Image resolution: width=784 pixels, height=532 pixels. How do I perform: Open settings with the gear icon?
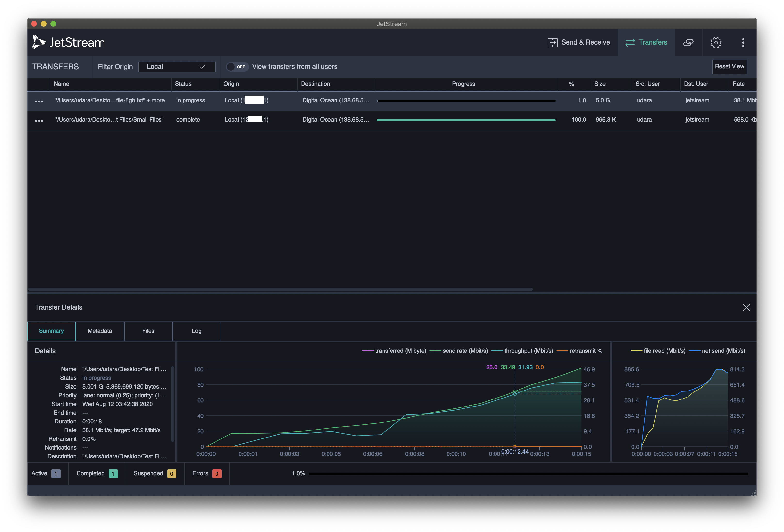pos(716,42)
